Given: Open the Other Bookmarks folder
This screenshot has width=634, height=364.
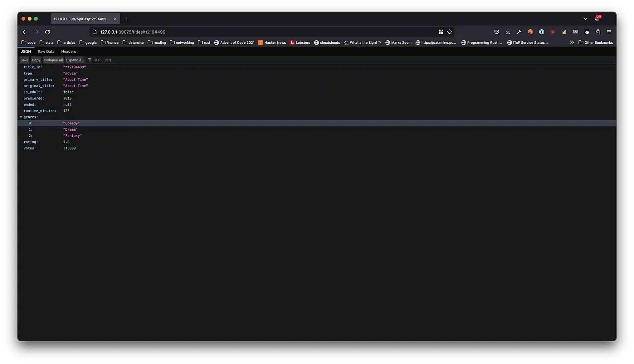Looking at the screenshot, I should click(x=595, y=42).
